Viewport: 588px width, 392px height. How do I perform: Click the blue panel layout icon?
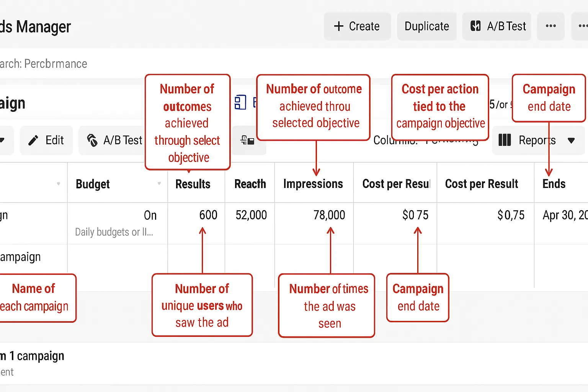pyautogui.click(x=240, y=103)
